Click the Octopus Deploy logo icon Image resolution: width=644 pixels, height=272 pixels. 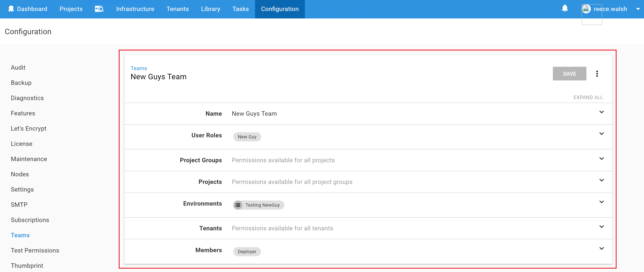click(x=11, y=9)
